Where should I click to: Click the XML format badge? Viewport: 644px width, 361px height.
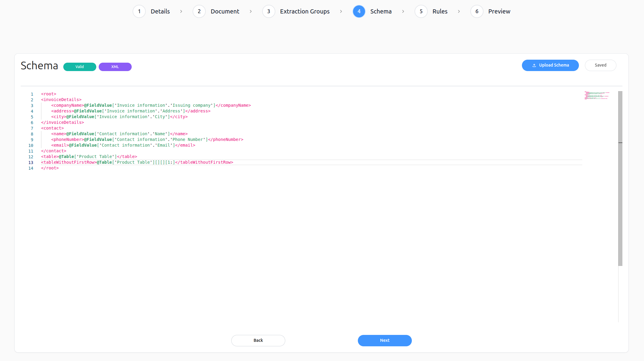point(115,67)
